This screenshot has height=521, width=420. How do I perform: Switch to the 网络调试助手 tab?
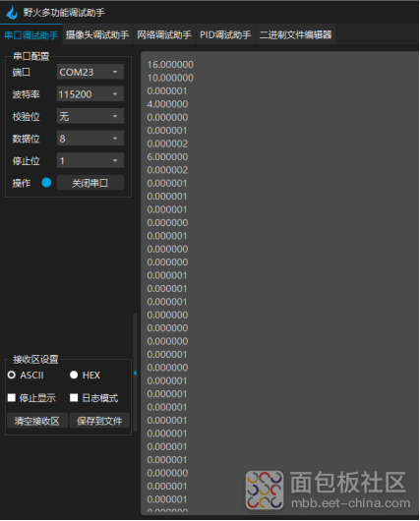tap(164, 34)
